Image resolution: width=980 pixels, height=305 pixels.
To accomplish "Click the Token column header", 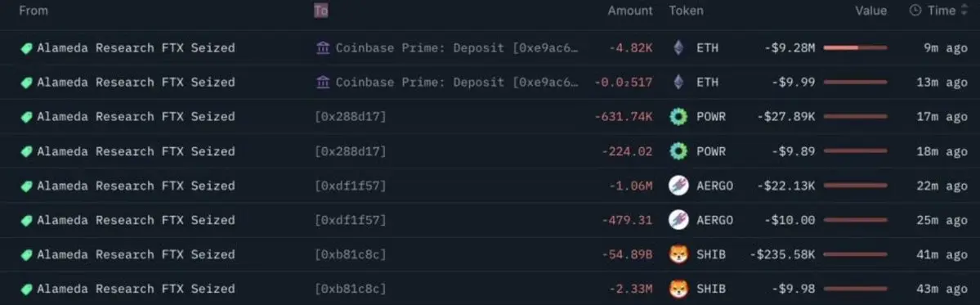I will [x=686, y=11].
